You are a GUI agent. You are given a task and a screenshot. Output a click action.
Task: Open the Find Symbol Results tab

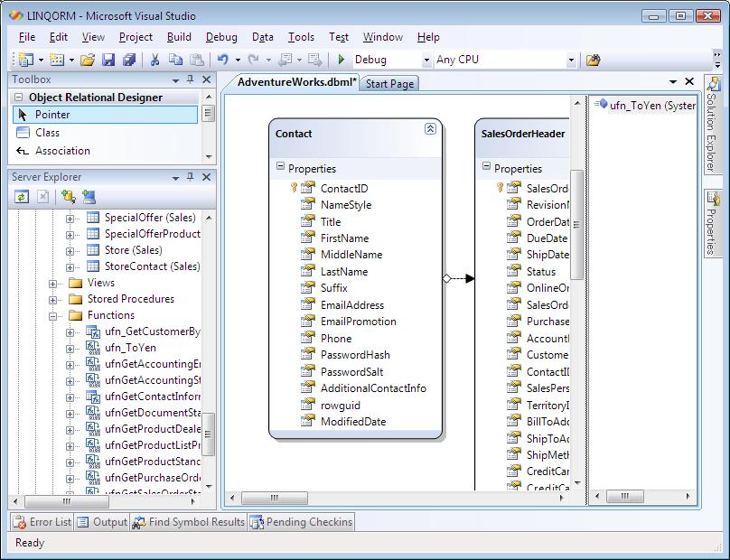[x=188, y=522]
